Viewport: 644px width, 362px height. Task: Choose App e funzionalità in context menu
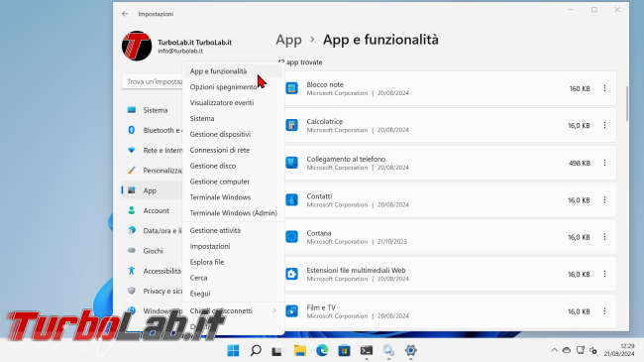point(233,71)
